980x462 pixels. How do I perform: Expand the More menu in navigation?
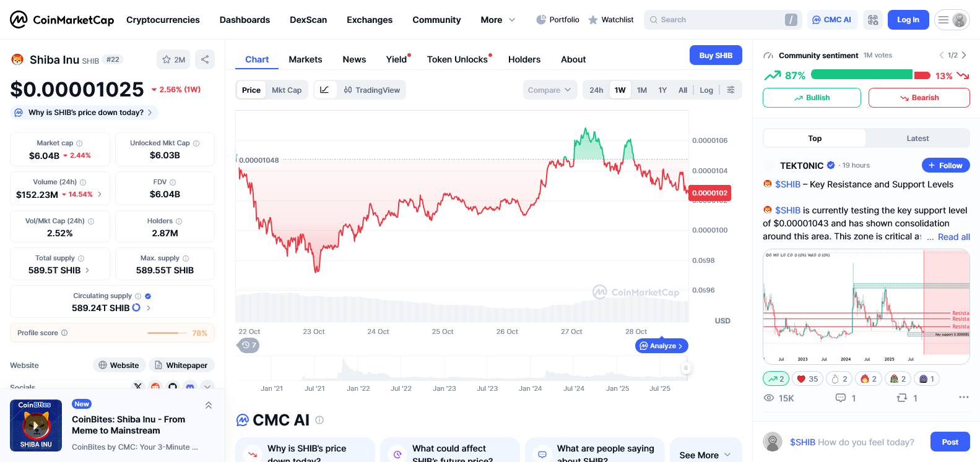click(x=498, y=20)
